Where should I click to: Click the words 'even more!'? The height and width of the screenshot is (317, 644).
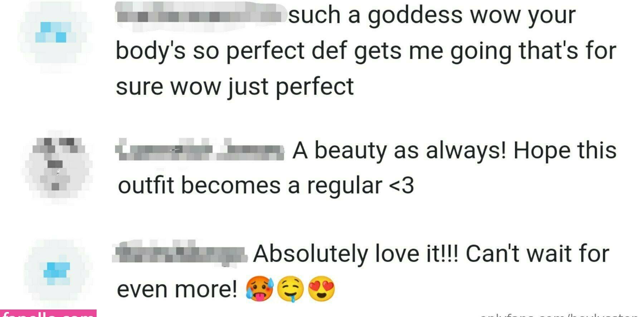click(x=177, y=289)
